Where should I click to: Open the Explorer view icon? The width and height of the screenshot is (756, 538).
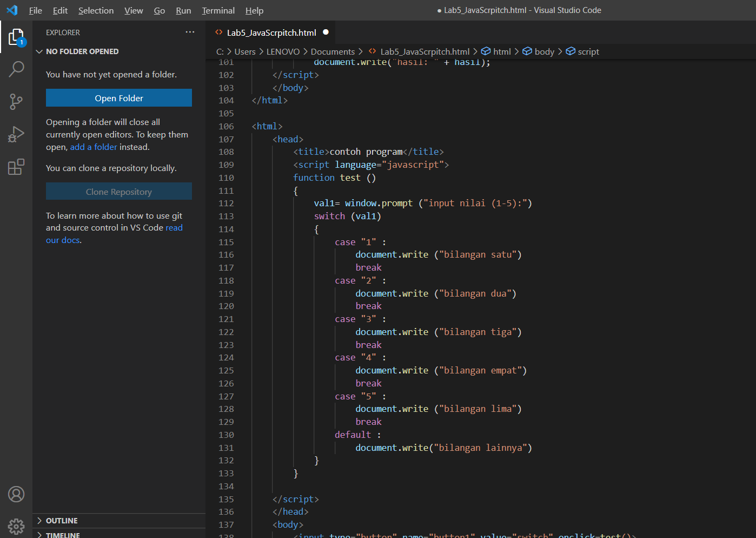(x=16, y=37)
